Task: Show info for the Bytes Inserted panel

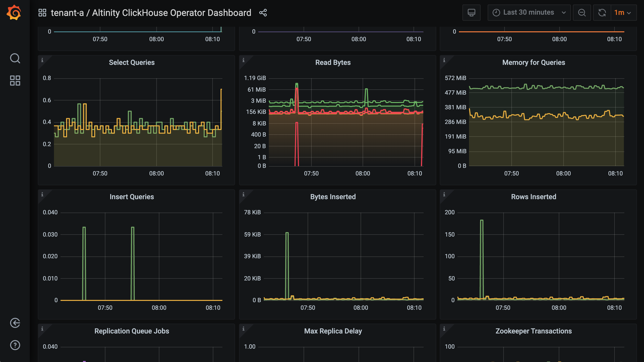Action: coord(243,194)
